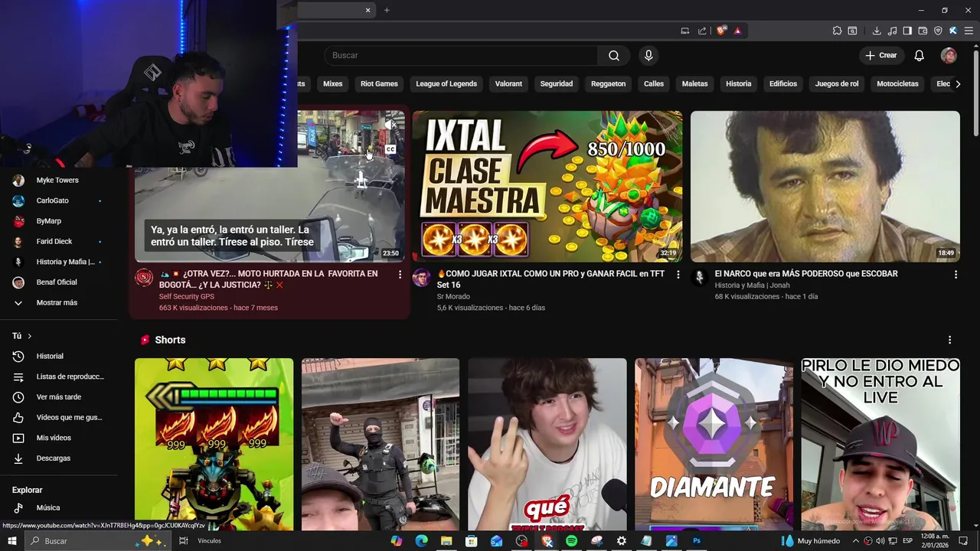Image resolution: width=980 pixels, height=551 pixels.
Task: Click the Sr Morado channel name
Action: pyautogui.click(x=453, y=296)
